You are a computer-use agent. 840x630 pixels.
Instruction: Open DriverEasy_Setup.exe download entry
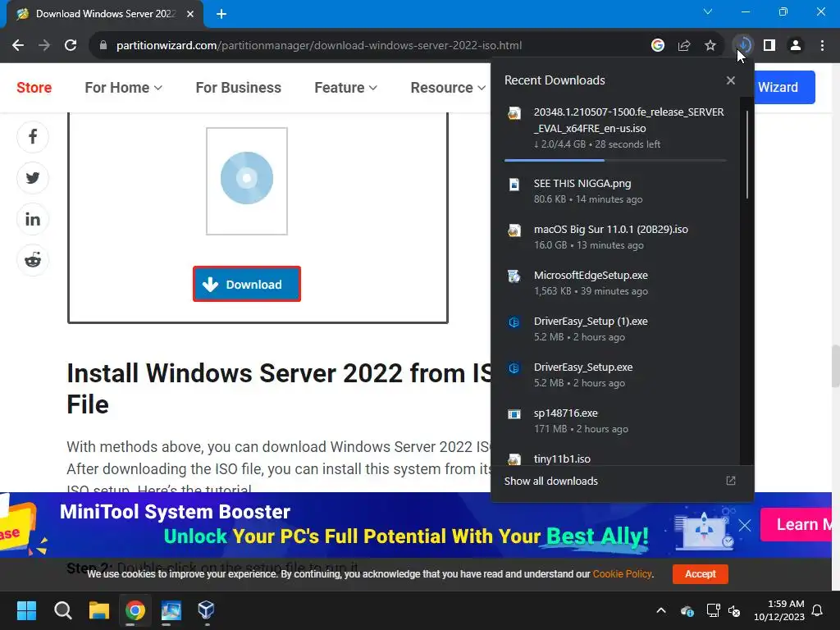[x=615, y=375]
